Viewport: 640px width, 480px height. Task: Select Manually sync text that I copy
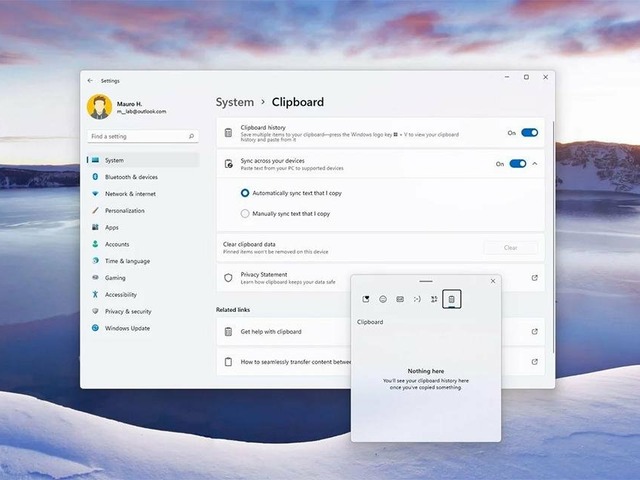click(245, 213)
